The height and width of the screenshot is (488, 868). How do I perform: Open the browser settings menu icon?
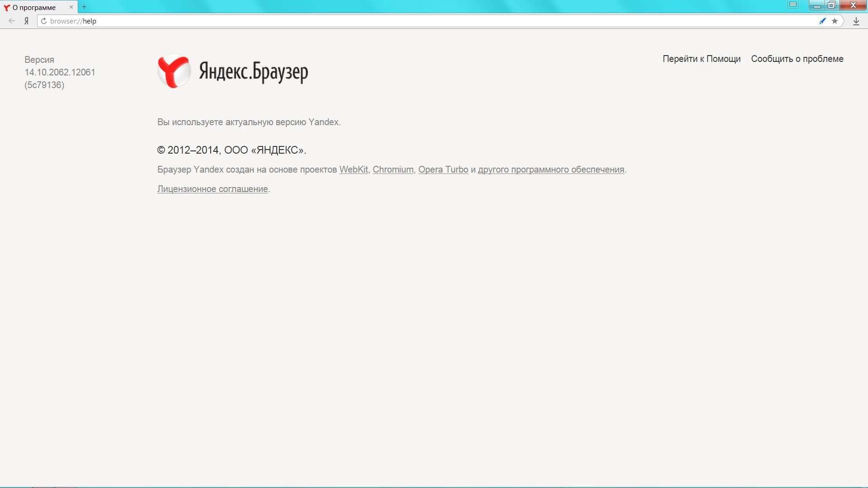pyautogui.click(x=793, y=5)
